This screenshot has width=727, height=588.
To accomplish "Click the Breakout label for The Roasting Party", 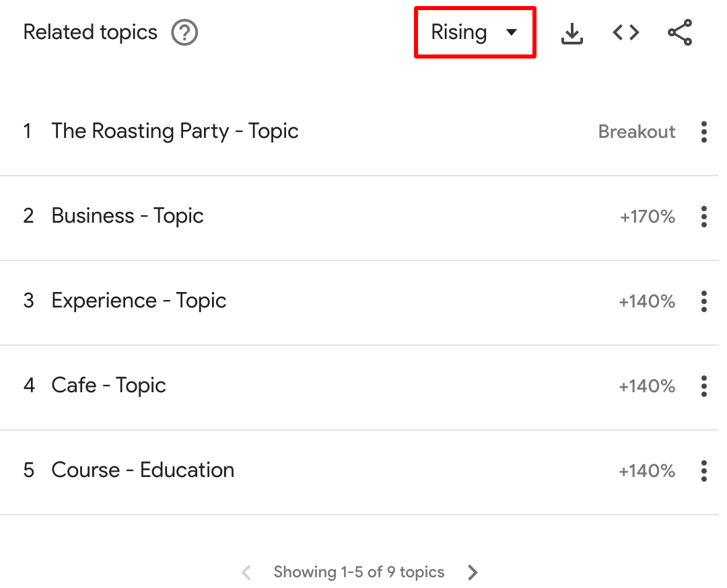I will tap(636, 132).
